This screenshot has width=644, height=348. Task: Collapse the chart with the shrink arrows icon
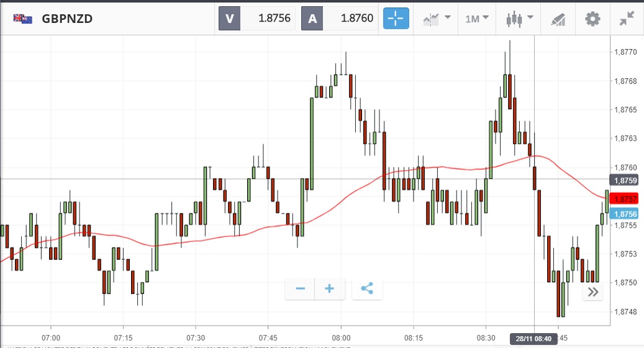pyautogui.click(x=627, y=19)
